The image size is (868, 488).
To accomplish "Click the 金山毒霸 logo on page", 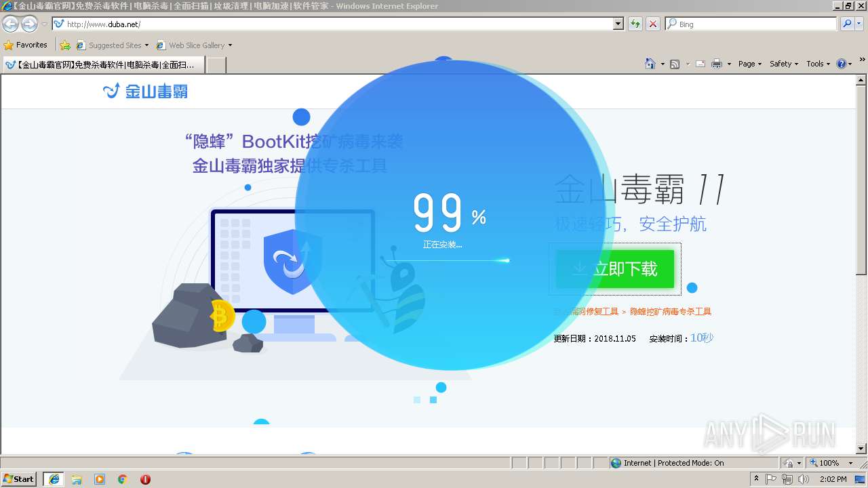I will point(145,91).
